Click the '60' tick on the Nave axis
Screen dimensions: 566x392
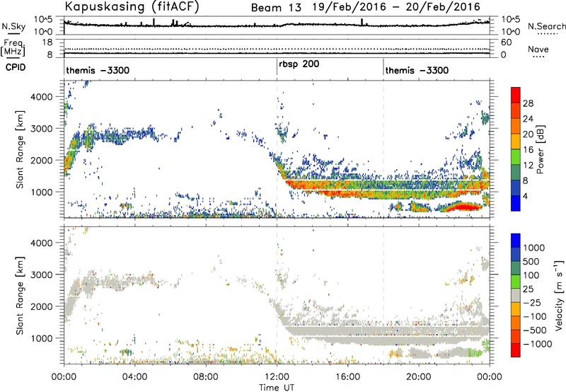click(x=506, y=42)
